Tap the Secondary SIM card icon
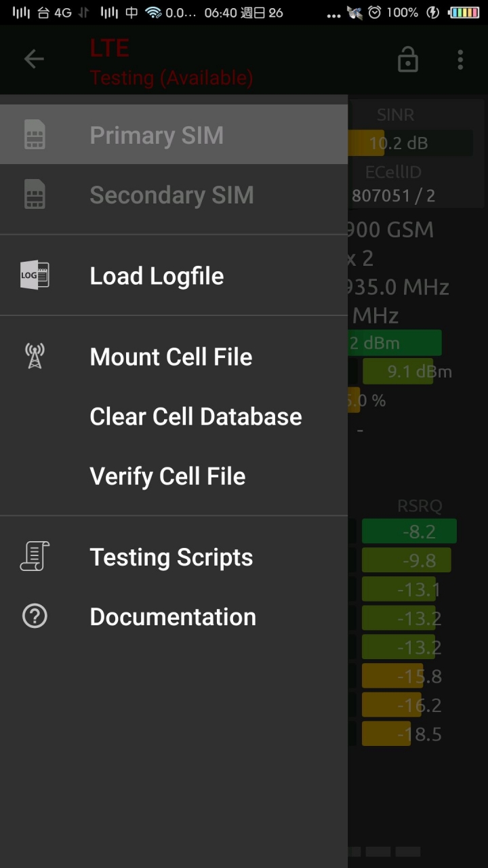This screenshot has width=488, height=868. pos(35,195)
